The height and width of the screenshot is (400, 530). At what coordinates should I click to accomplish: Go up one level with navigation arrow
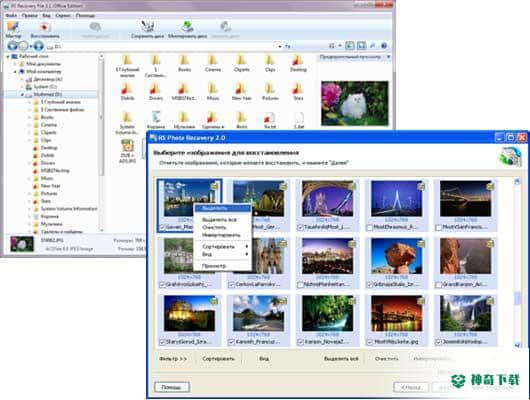[39, 46]
